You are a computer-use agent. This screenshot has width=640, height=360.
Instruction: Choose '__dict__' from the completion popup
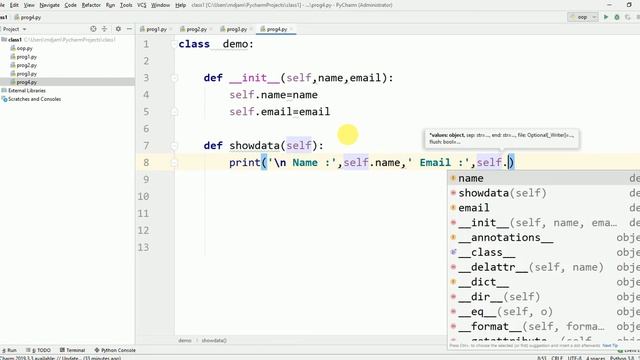point(544,282)
